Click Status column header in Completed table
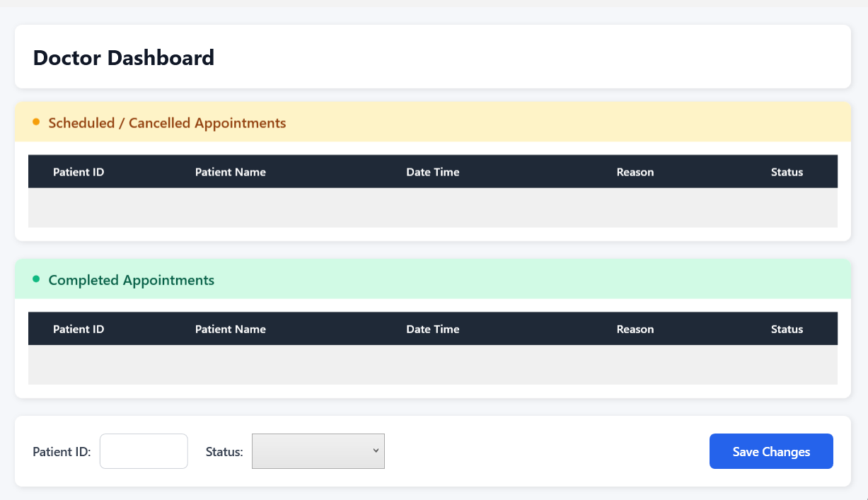This screenshot has height=500, width=868. [x=787, y=329]
